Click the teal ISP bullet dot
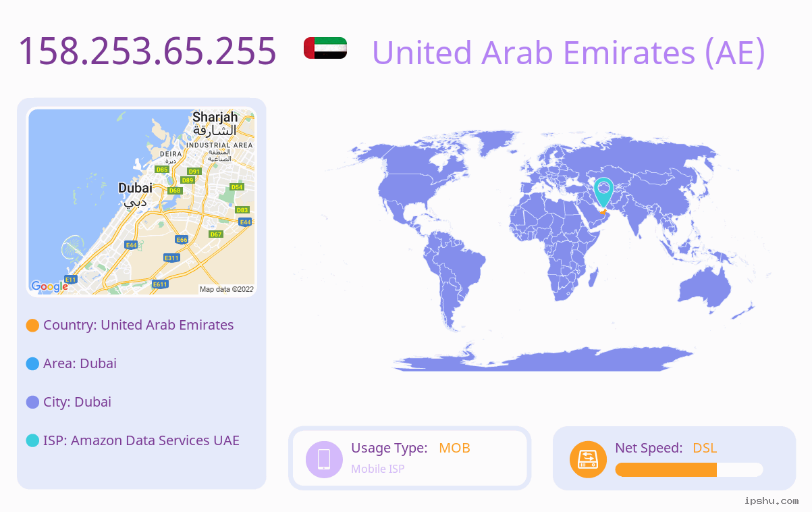This screenshot has width=812, height=512. [x=32, y=441]
